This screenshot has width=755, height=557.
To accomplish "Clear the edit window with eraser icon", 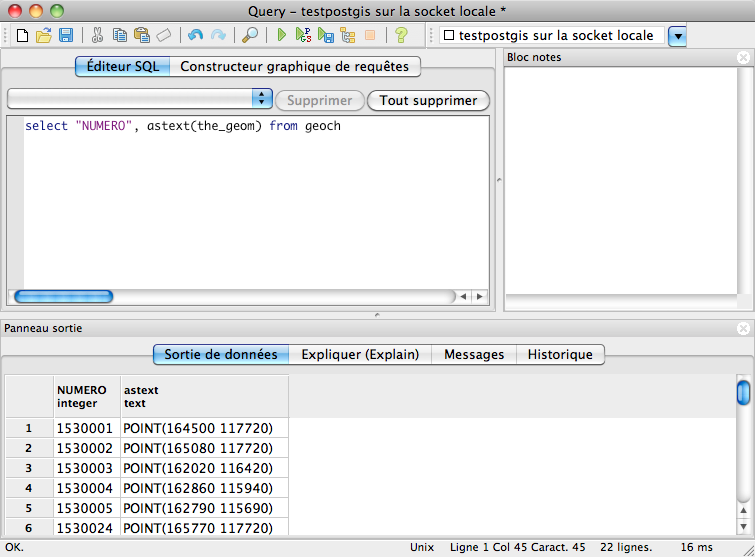I will click(x=163, y=35).
